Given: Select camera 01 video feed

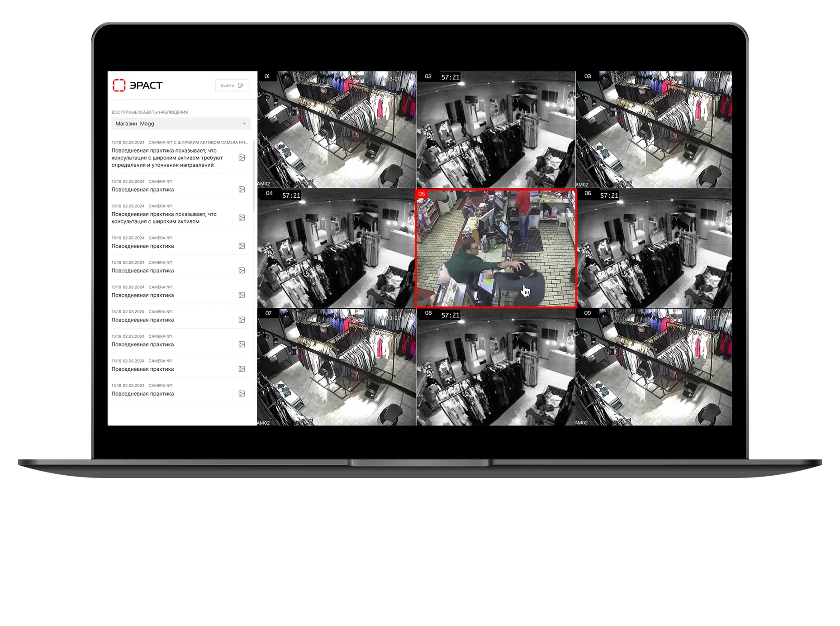Looking at the screenshot, I should [x=337, y=129].
